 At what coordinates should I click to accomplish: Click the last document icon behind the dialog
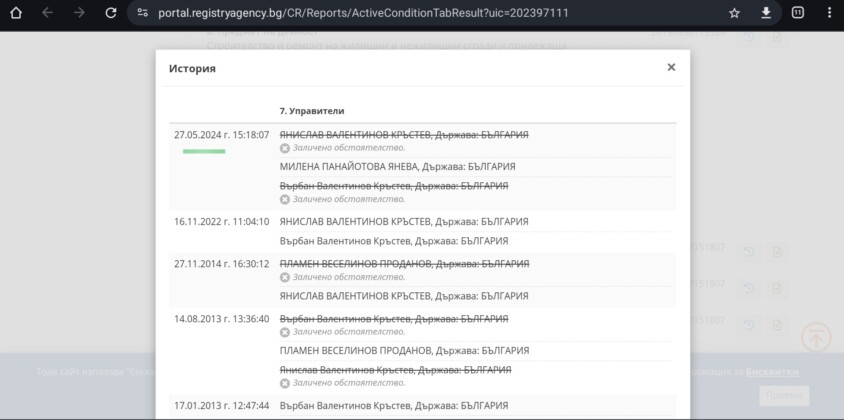(777, 325)
